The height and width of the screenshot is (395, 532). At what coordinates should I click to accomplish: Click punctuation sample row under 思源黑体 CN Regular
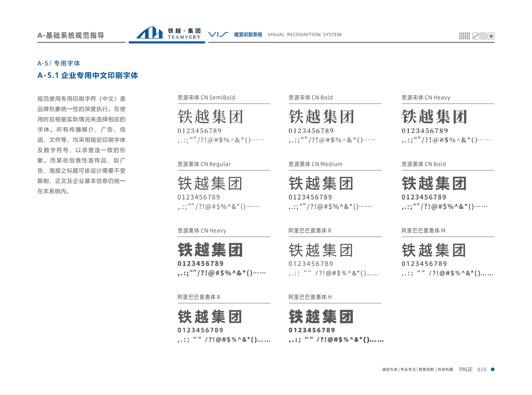[x=218, y=206]
